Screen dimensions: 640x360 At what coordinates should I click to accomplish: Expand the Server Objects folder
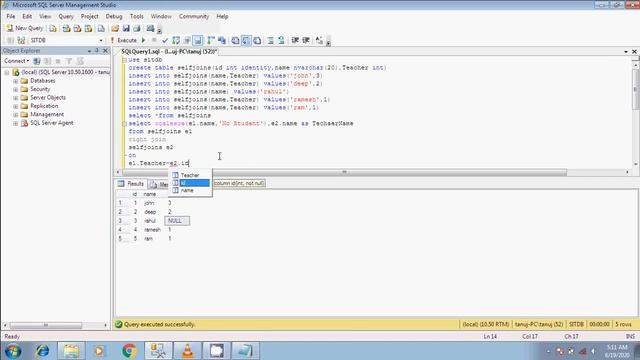pos(16,98)
